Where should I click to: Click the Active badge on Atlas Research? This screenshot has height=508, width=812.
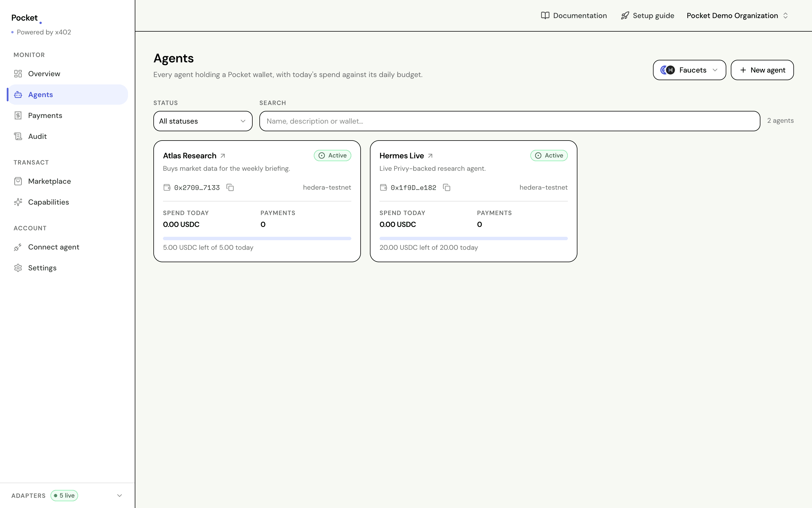(x=332, y=156)
